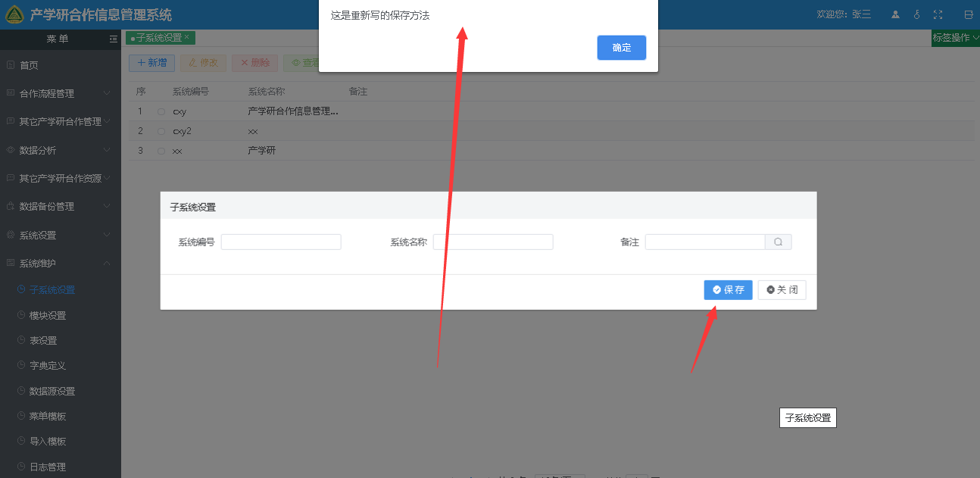Toggle fullscreen with the expand icon
This screenshot has height=478, width=980.
[x=938, y=14]
